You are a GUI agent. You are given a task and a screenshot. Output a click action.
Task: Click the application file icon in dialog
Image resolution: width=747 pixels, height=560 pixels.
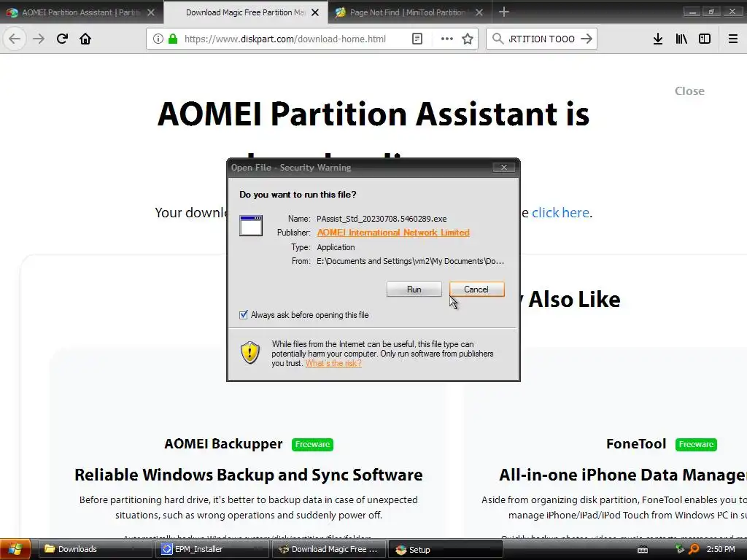pyautogui.click(x=251, y=226)
